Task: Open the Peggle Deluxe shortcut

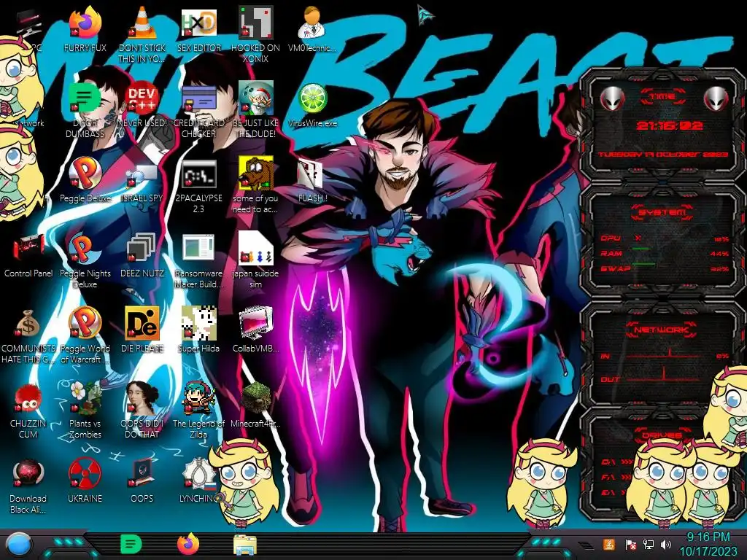Action: (x=85, y=173)
